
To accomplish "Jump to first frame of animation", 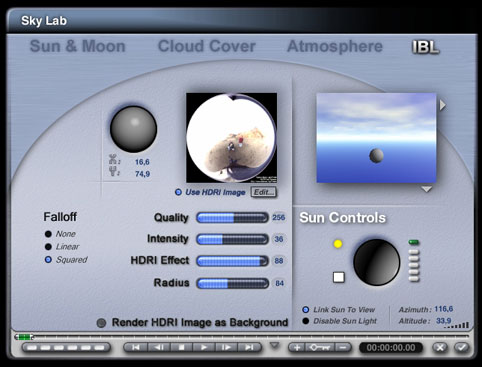I will (136, 348).
